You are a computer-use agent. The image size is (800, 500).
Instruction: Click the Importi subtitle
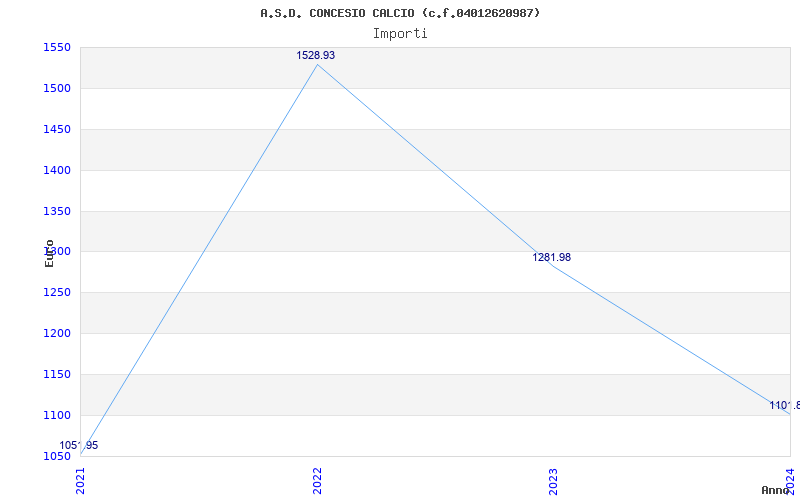pyautogui.click(x=400, y=34)
